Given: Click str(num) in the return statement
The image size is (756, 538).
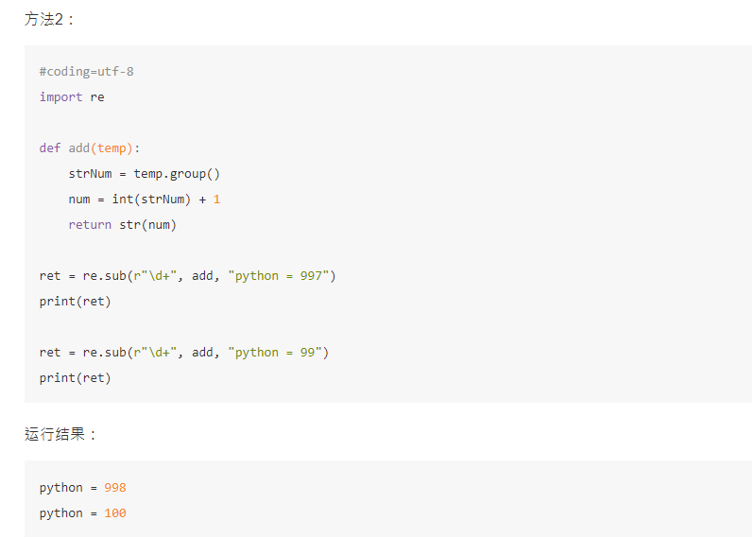Looking at the screenshot, I should 148,225.
